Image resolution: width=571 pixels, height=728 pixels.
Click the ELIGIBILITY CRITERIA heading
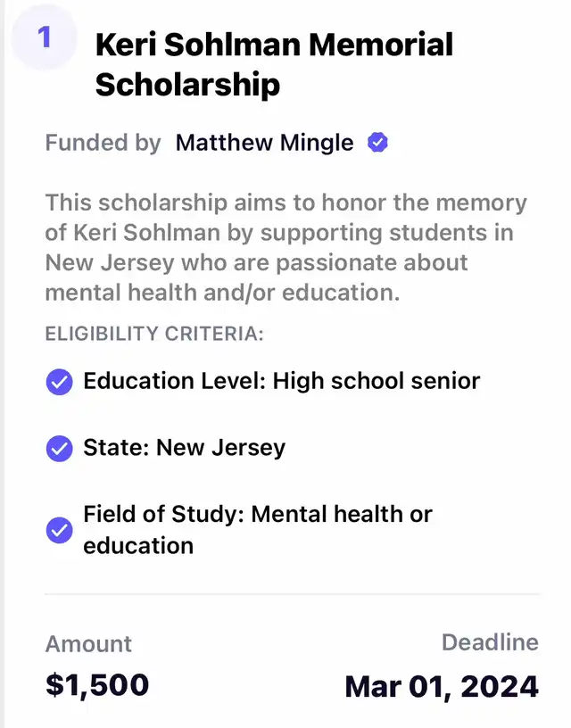[x=154, y=335]
